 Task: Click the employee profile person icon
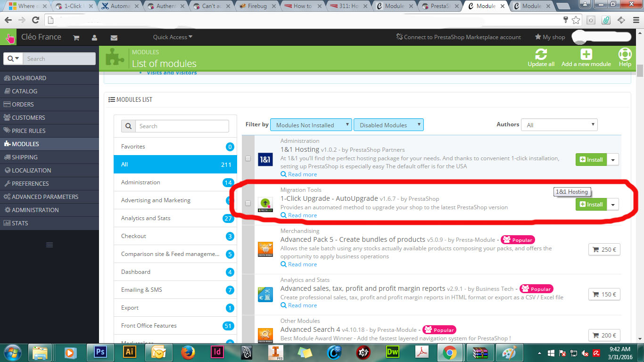(95, 38)
